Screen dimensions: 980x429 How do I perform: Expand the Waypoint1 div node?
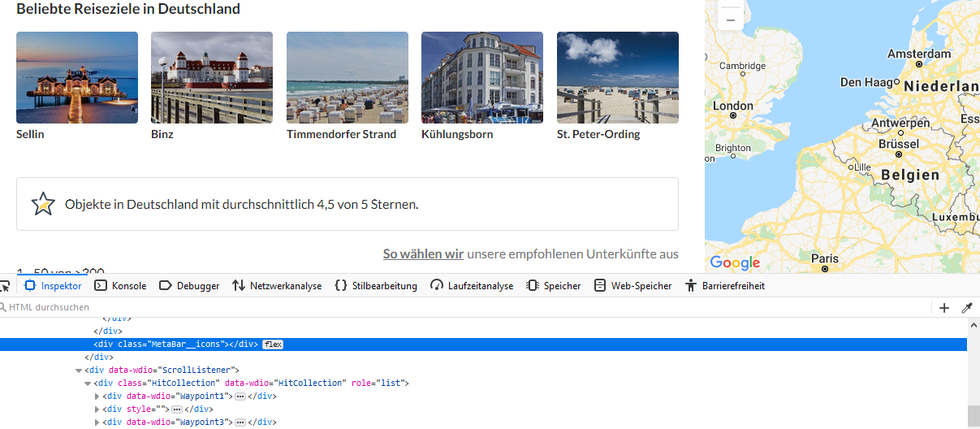pos(97,396)
